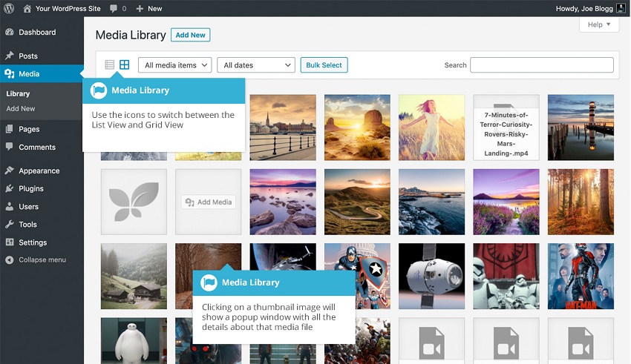This screenshot has width=631, height=364.
Task: Open the gray leaf logo placeholder tile
Action: [134, 202]
